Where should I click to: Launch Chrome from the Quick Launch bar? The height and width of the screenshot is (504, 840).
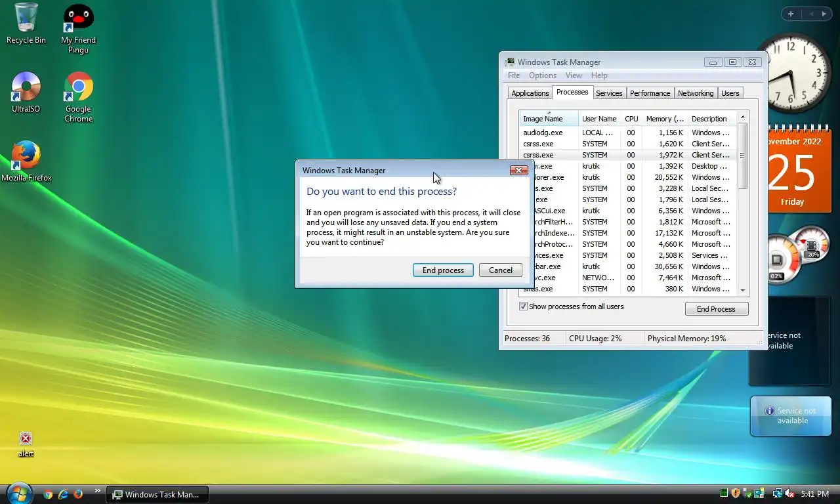pos(48,494)
